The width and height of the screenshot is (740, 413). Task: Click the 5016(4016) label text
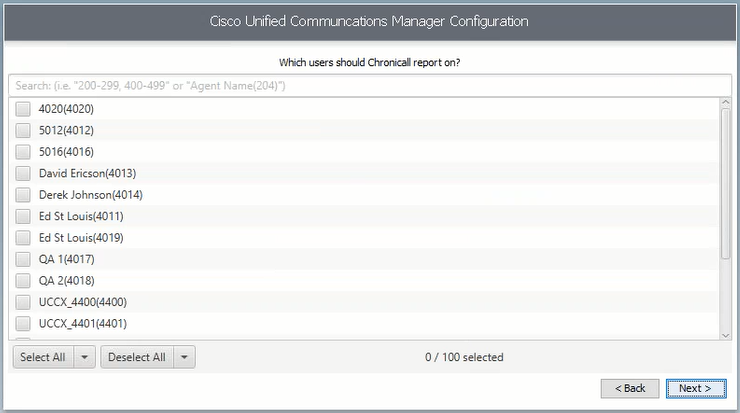66,152
